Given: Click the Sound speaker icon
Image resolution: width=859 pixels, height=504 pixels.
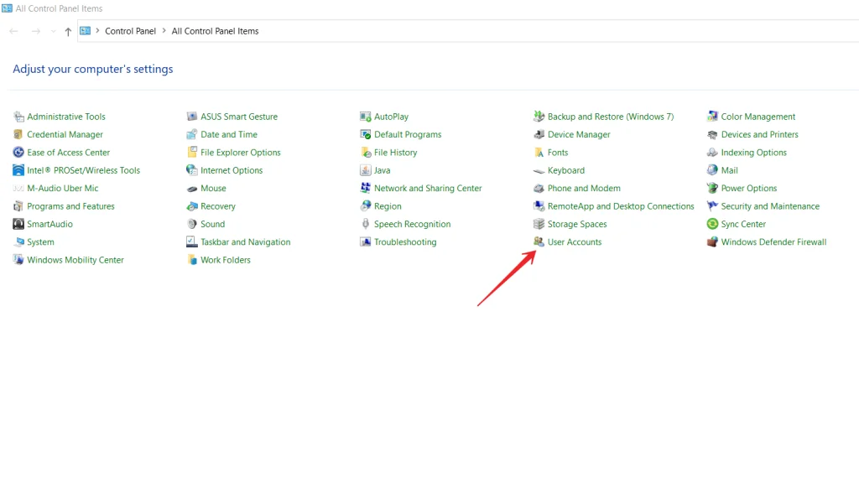Looking at the screenshot, I should tap(192, 224).
